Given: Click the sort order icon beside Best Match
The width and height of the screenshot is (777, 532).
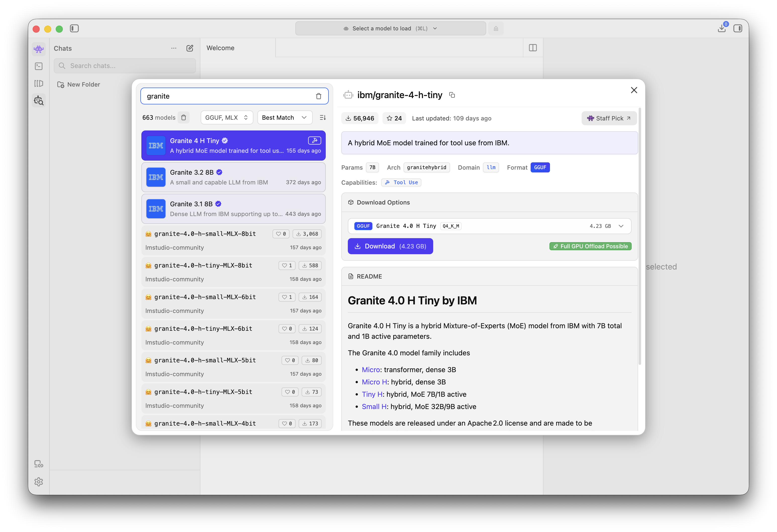Looking at the screenshot, I should [x=323, y=118].
